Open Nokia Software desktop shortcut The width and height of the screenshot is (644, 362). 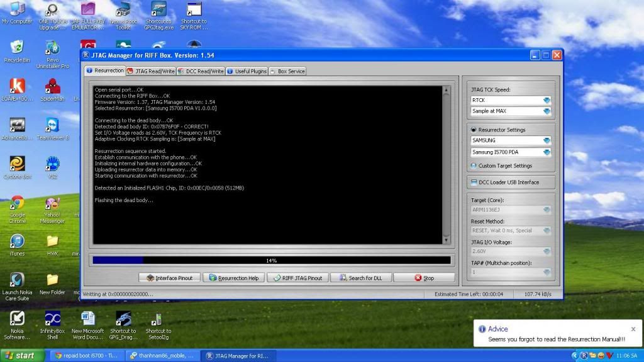(17, 325)
